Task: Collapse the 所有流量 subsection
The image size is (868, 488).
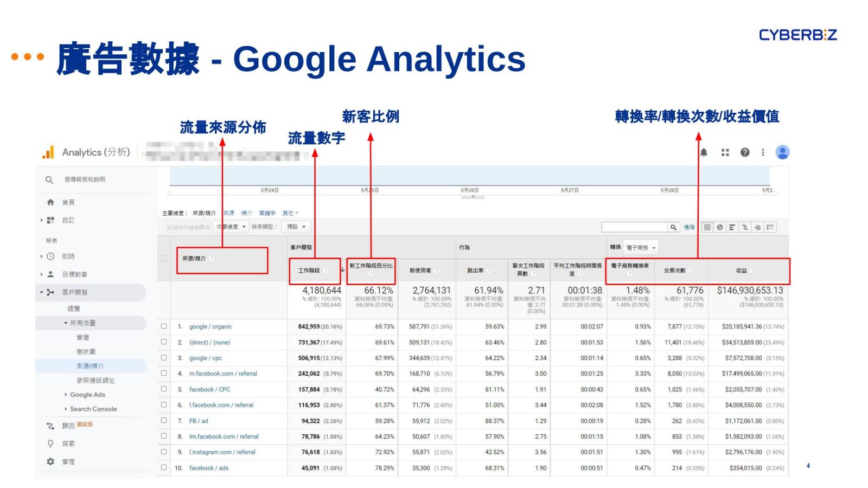Action: [x=66, y=323]
